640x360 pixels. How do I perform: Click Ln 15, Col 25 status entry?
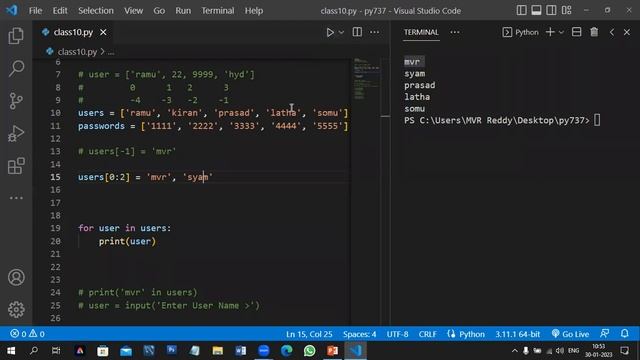pyautogui.click(x=309, y=334)
